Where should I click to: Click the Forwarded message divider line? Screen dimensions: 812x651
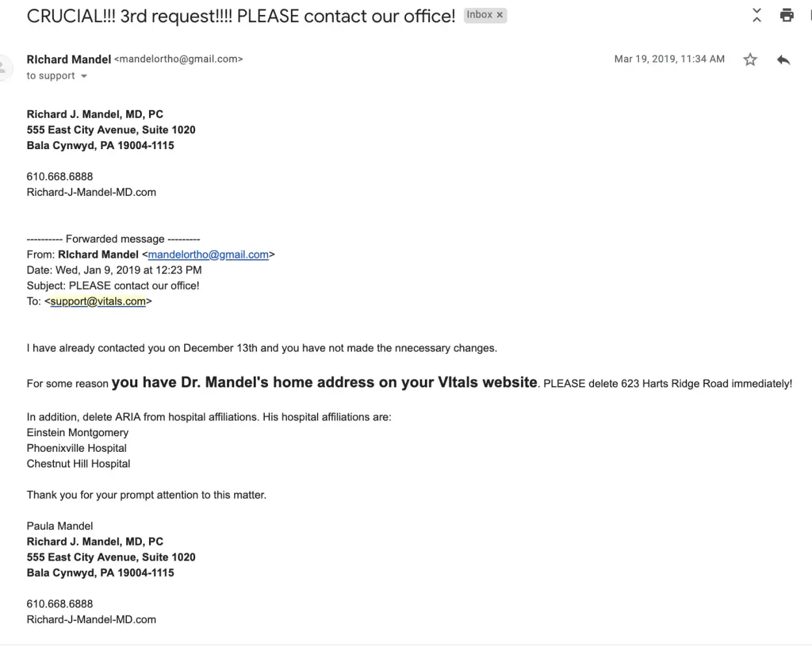(x=113, y=239)
